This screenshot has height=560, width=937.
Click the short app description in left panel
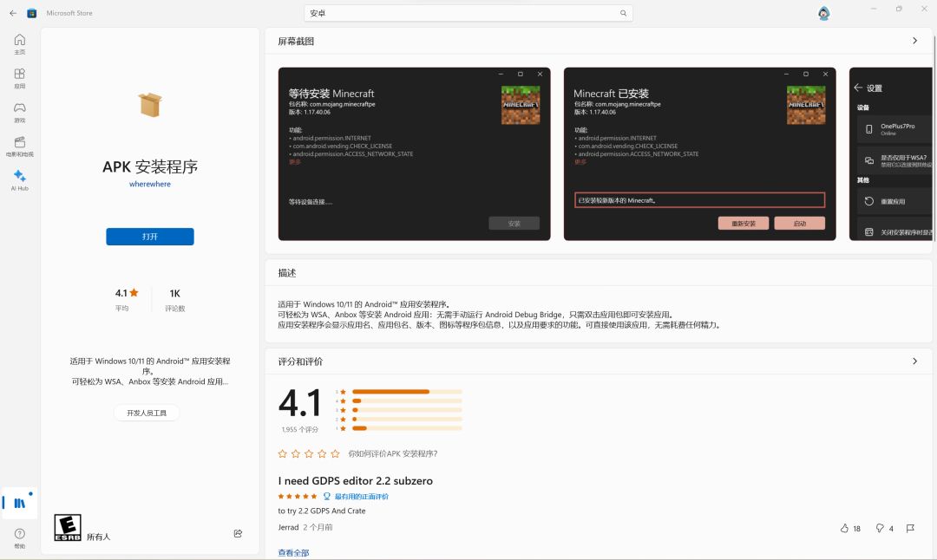point(150,371)
